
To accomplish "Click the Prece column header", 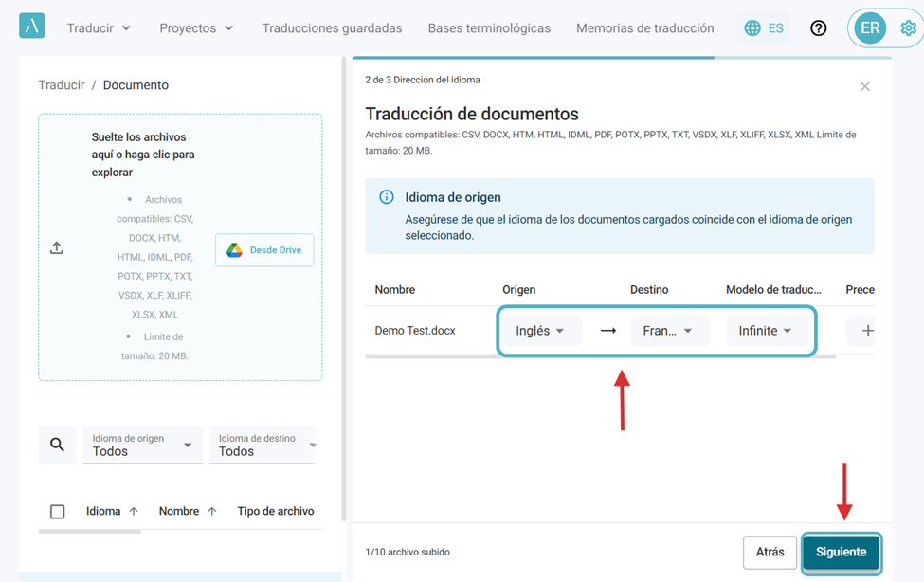I will [860, 289].
